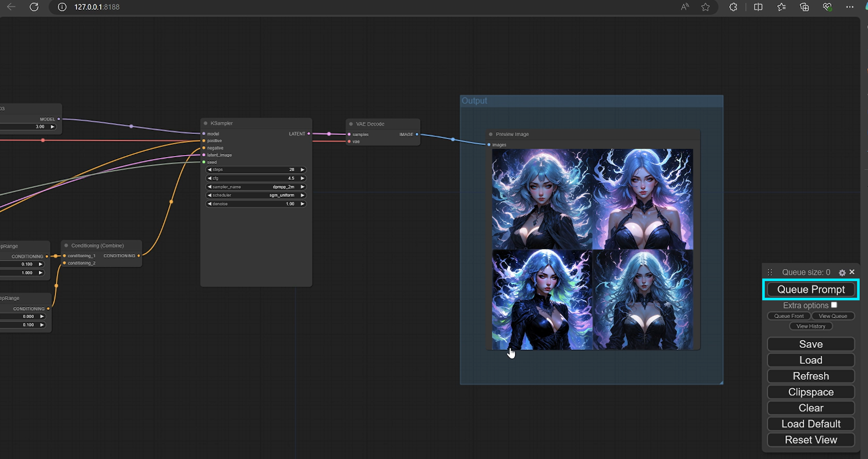Image resolution: width=868 pixels, height=459 pixels.
Task: Click the Preview Image node icon
Action: (491, 134)
